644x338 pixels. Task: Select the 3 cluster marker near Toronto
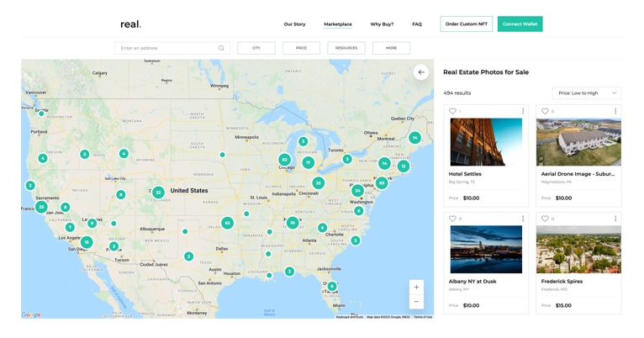click(x=347, y=159)
